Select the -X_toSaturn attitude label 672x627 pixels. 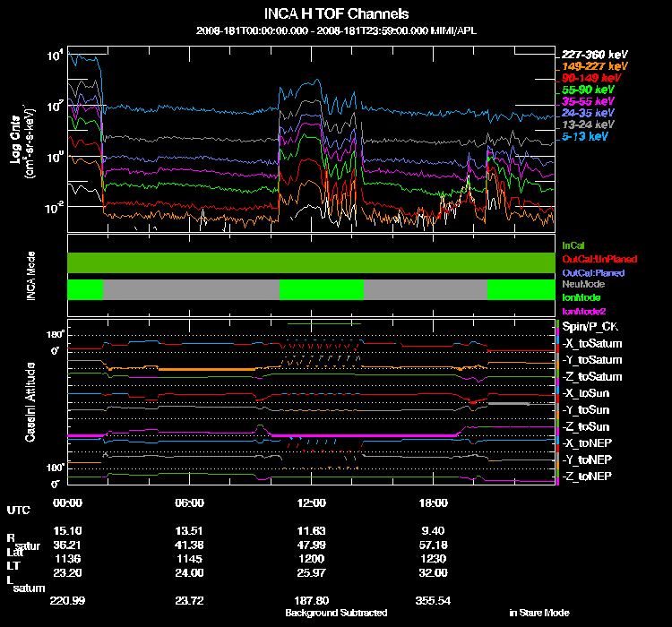point(592,343)
